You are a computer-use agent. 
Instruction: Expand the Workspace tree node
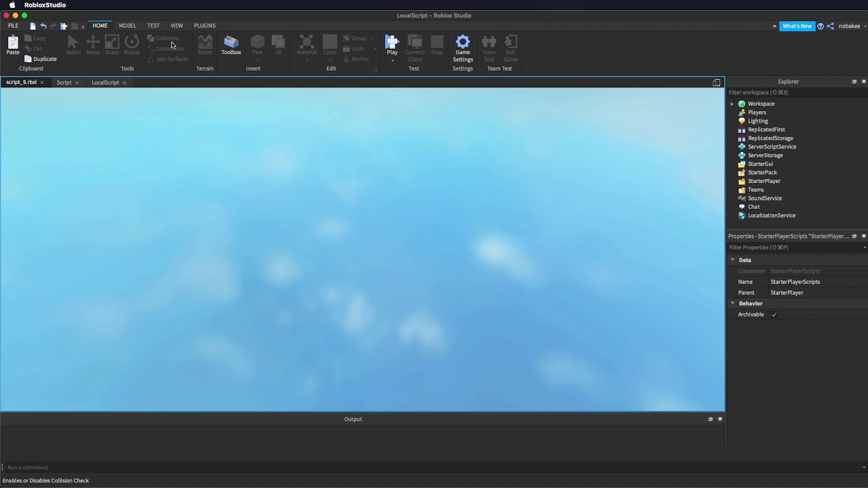[732, 104]
